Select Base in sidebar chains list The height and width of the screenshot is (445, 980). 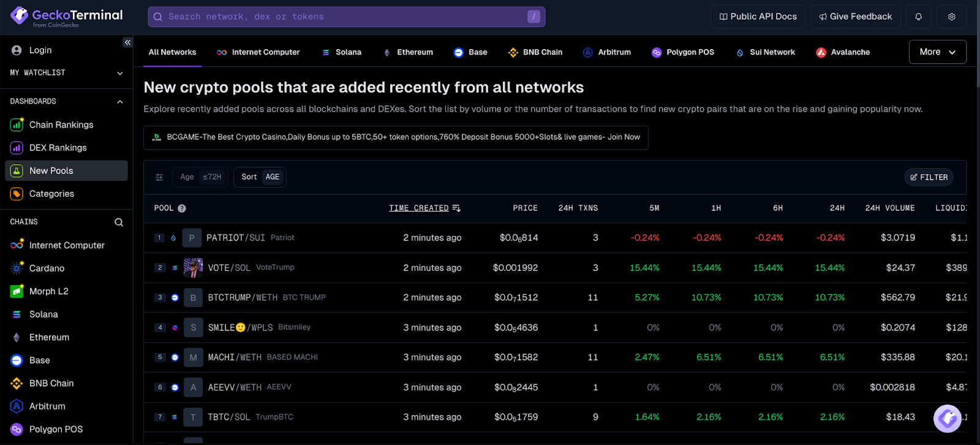pyautogui.click(x=66, y=360)
